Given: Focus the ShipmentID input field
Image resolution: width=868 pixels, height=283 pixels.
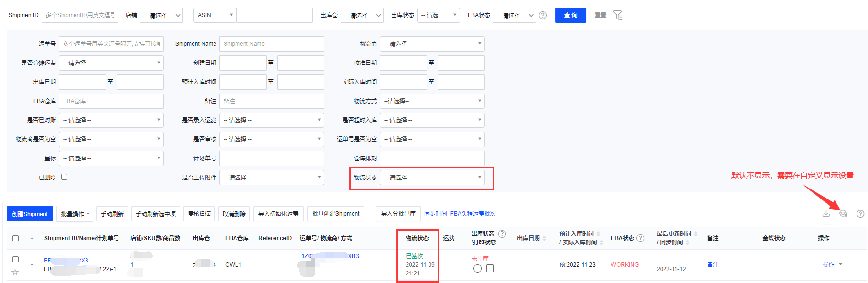Looking at the screenshot, I should pyautogui.click(x=80, y=15).
